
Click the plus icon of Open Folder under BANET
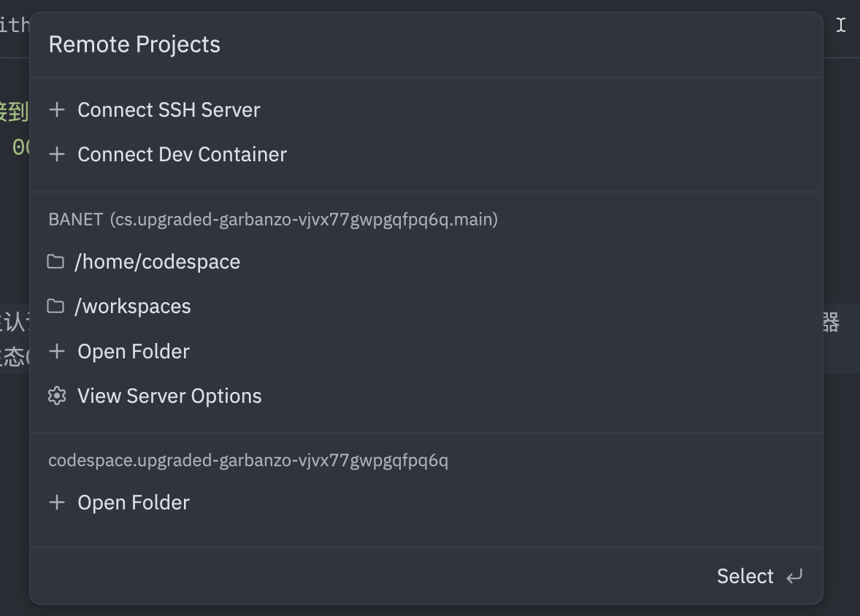(57, 352)
